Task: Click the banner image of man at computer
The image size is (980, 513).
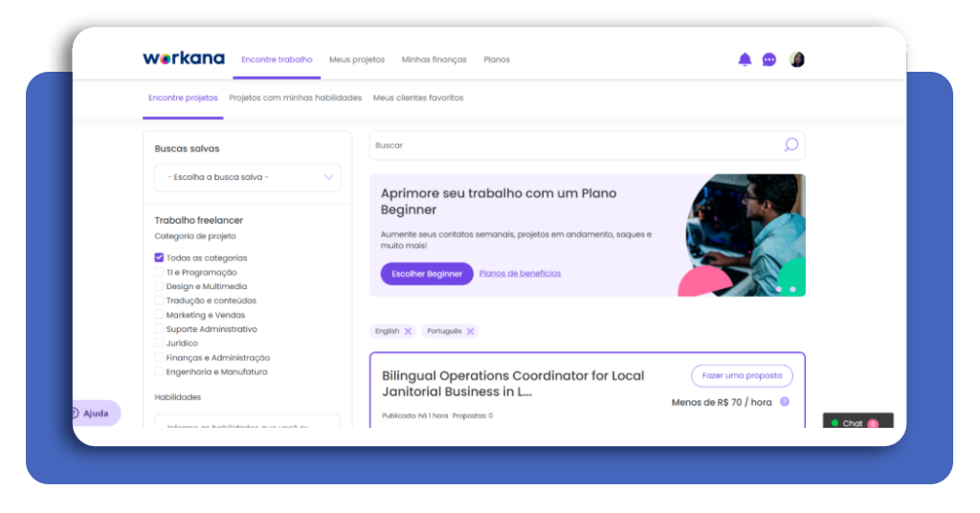Action: pyautogui.click(x=744, y=234)
